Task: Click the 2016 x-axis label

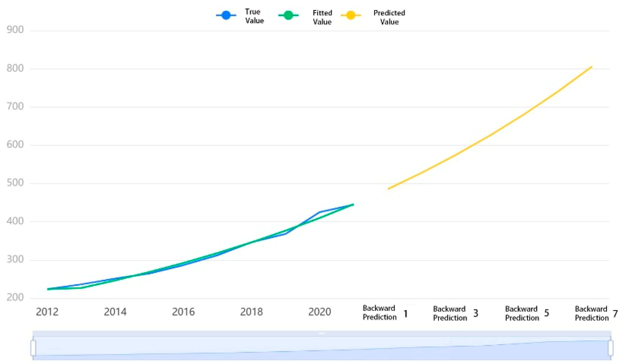Action: (183, 312)
